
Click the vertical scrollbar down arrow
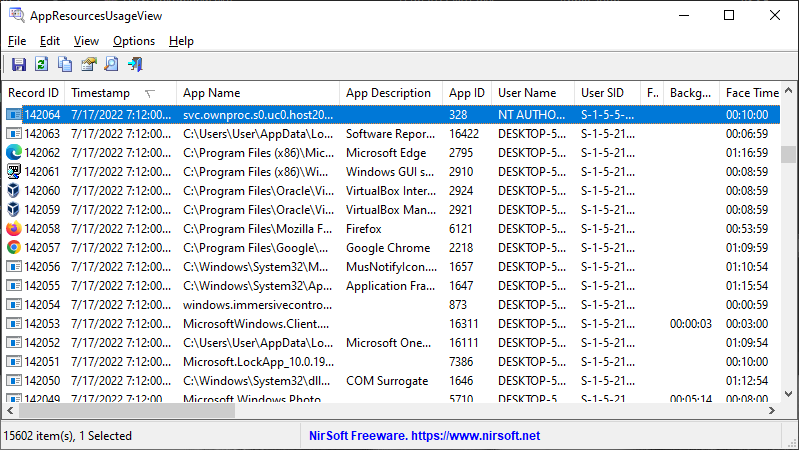(x=789, y=395)
